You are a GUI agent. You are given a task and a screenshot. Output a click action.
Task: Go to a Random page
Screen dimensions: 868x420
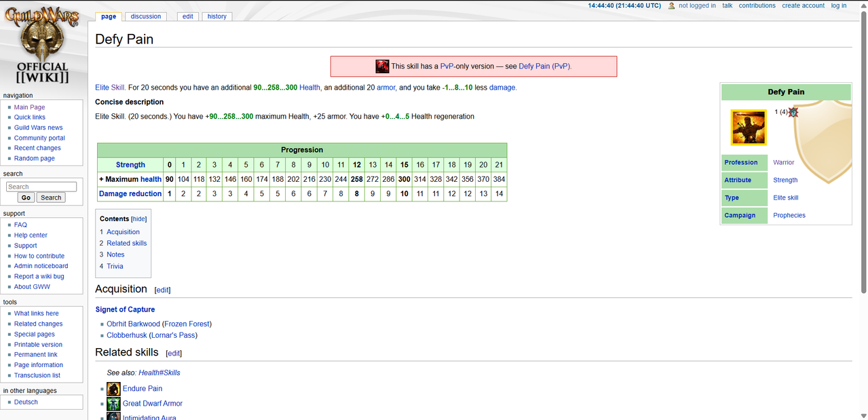(x=35, y=158)
